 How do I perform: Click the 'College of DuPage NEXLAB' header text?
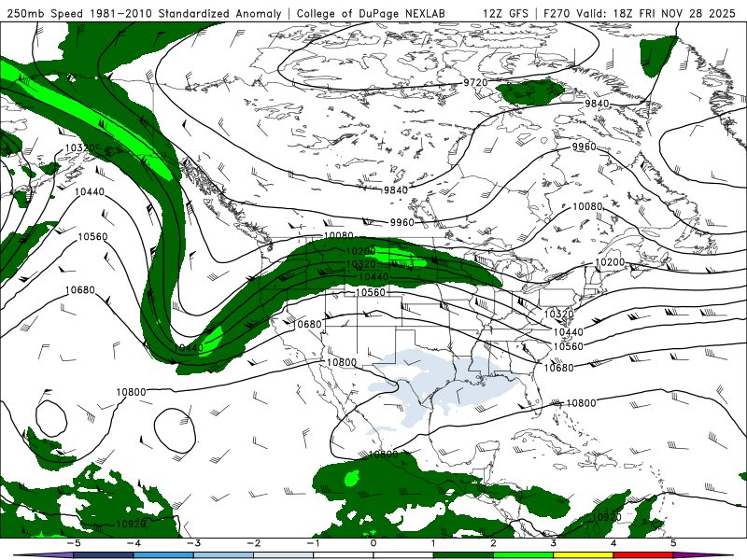371,13
